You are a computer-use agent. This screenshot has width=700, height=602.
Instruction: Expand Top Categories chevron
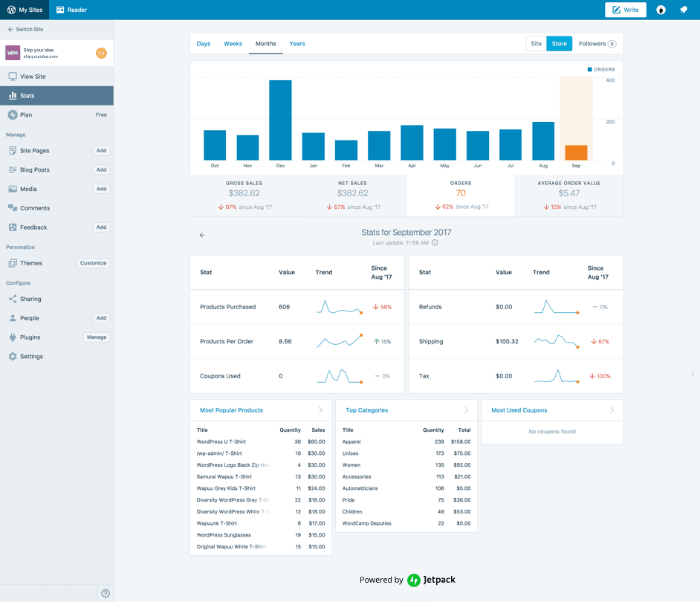coord(466,410)
